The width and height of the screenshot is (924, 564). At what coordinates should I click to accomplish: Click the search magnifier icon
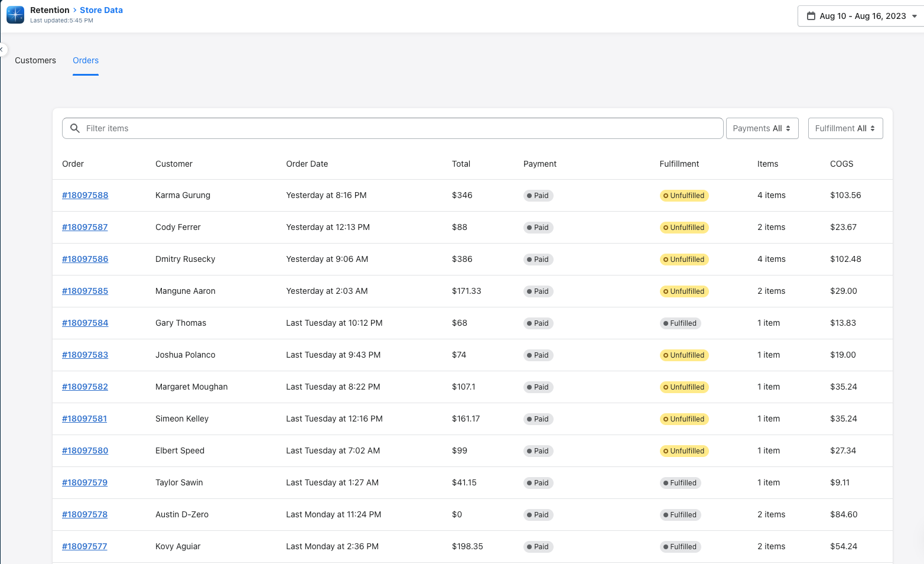coord(75,128)
